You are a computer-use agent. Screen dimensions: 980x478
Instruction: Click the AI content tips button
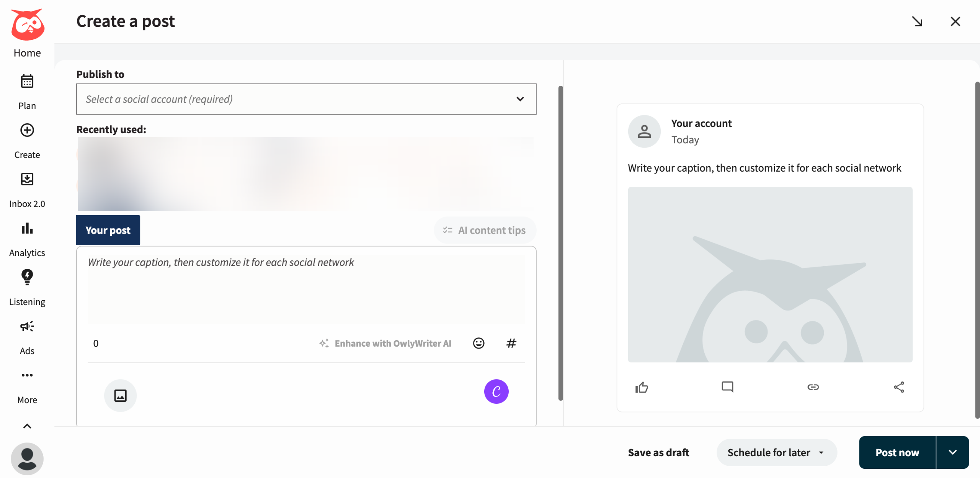(485, 230)
